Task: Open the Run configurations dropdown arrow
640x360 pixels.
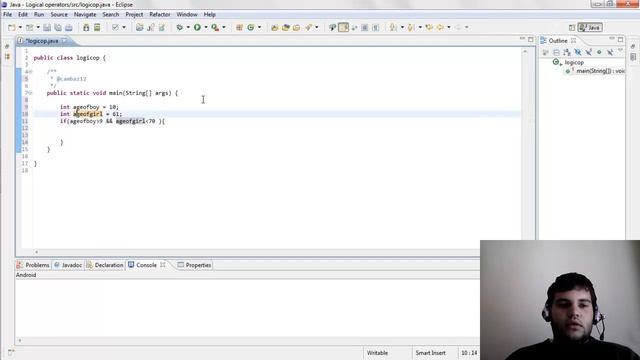Action: 206,27
